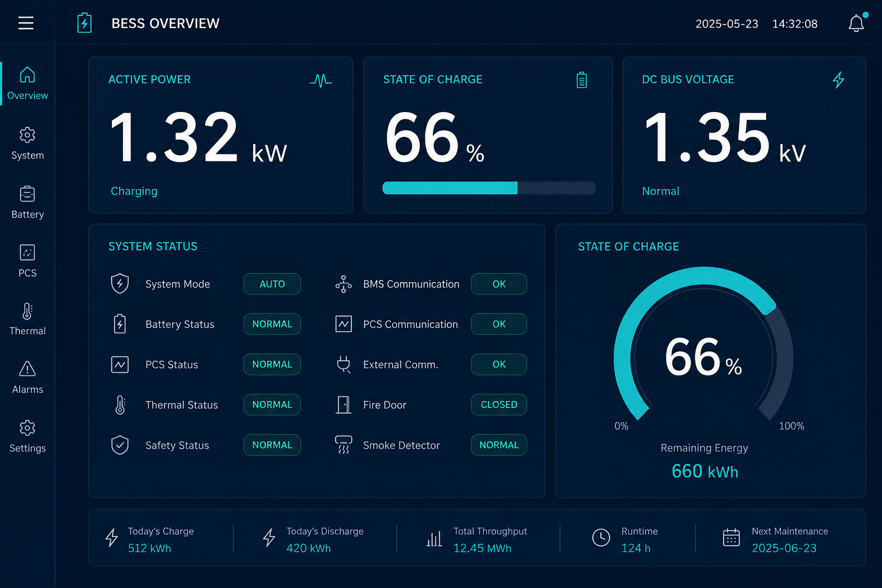Screen dimensions: 882x588
Task: Click the BESS battery logo icon
Action: pos(84,23)
